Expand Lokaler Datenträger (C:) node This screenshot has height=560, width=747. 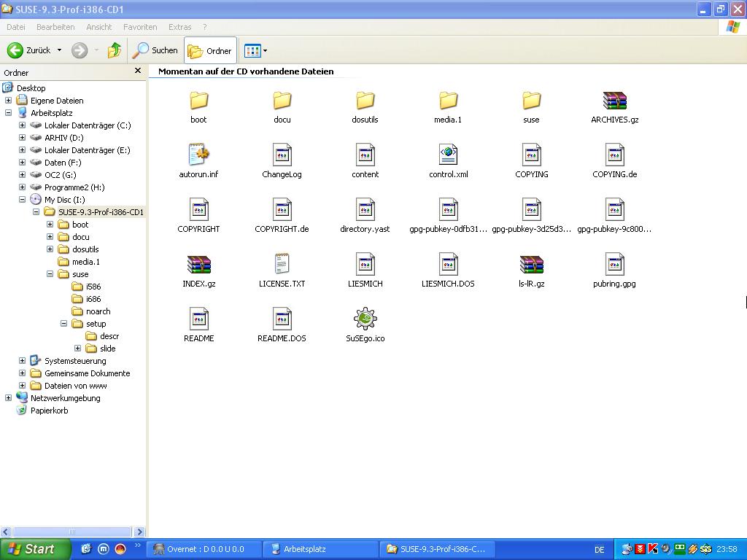tap(22, 125)
